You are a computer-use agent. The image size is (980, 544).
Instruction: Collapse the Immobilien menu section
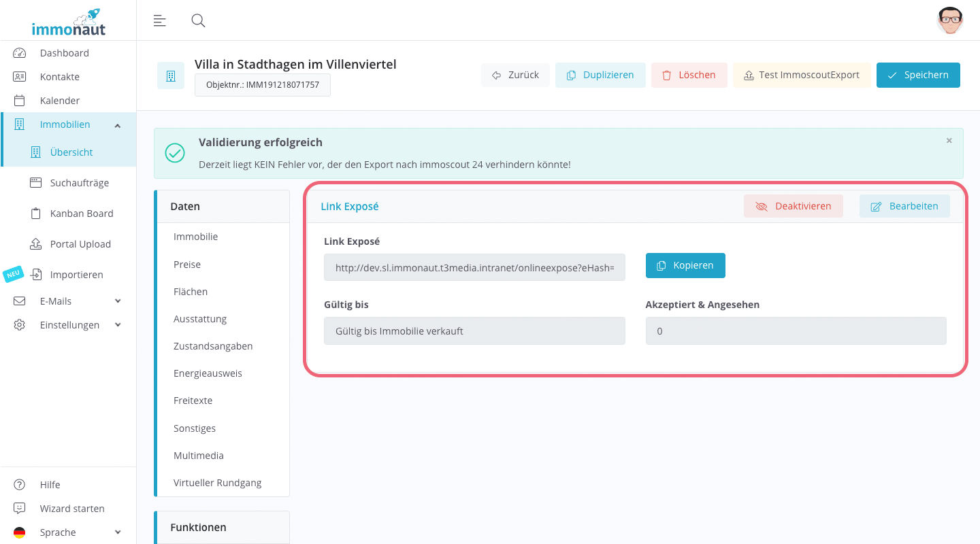click(x=118, y=125)
